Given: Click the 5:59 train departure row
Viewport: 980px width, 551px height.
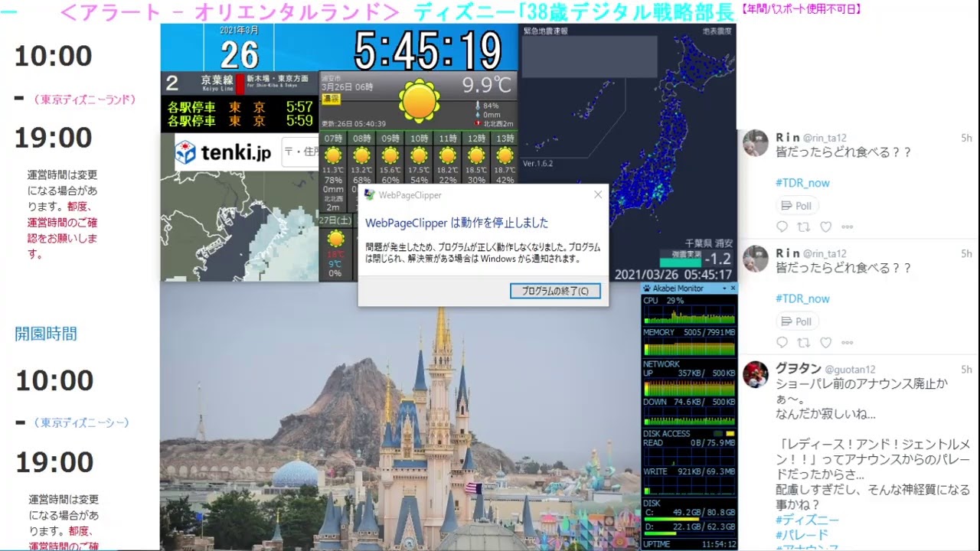Looking at the screenshot, I should [x=240, y=121].
